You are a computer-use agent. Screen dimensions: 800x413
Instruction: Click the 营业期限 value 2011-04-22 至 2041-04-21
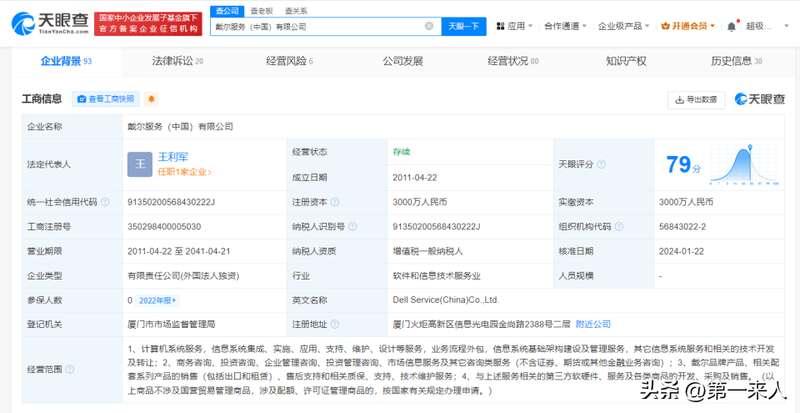point(179,251)
